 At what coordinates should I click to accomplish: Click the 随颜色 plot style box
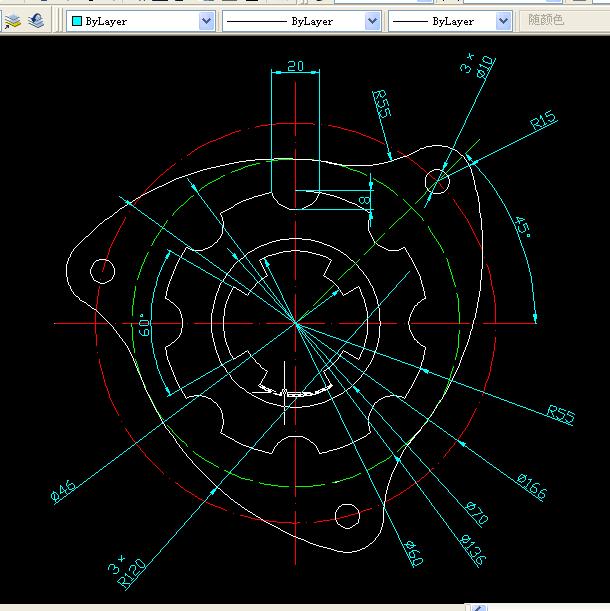[564, 20]
